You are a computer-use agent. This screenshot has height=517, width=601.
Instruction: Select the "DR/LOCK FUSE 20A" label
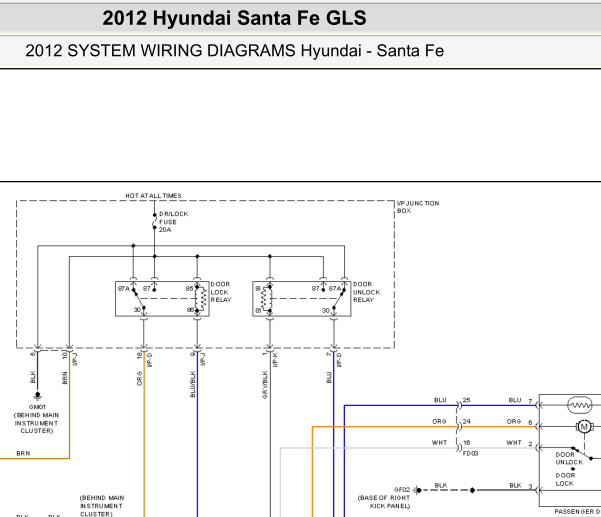tap(173, 222)
